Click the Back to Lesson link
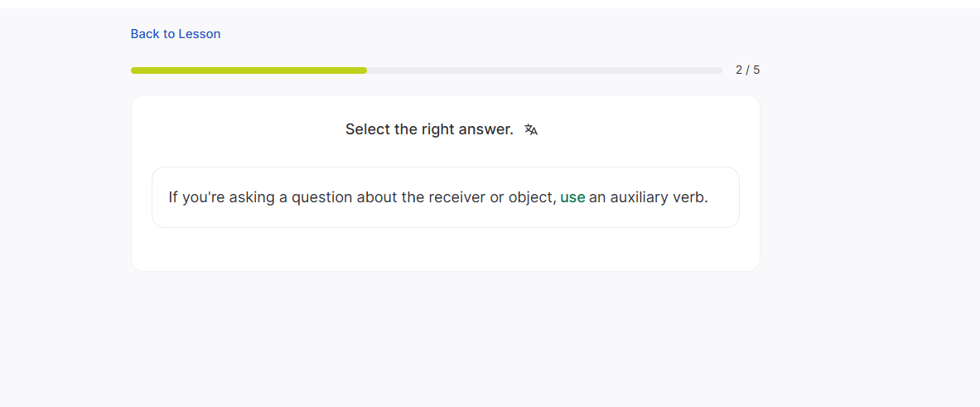Viewport: 980px width, 407px height. tap(176, 34)
